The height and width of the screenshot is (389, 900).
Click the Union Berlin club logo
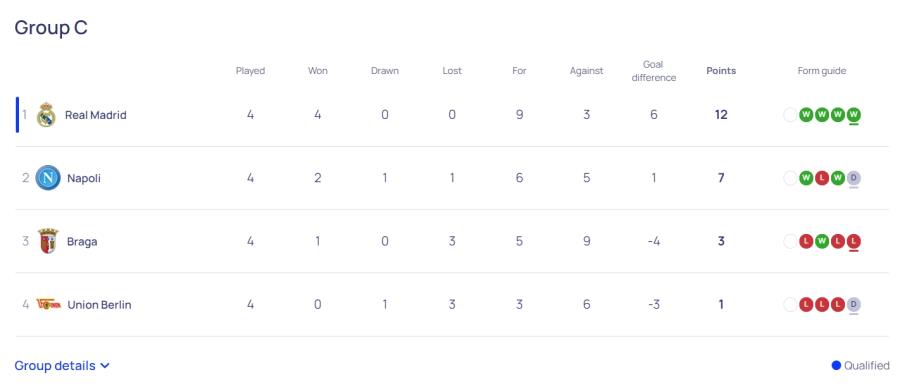(48, 304)
